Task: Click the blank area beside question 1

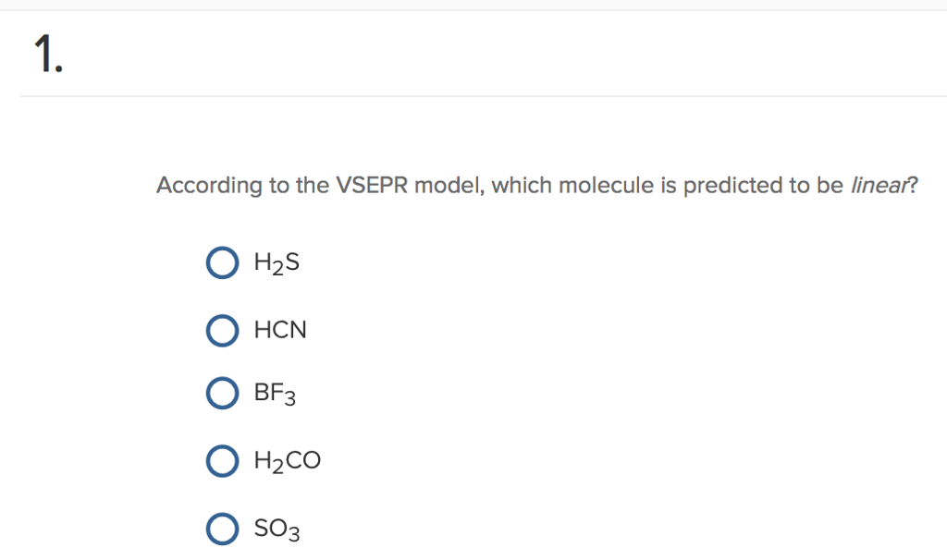Action: (x=462, y=51)
